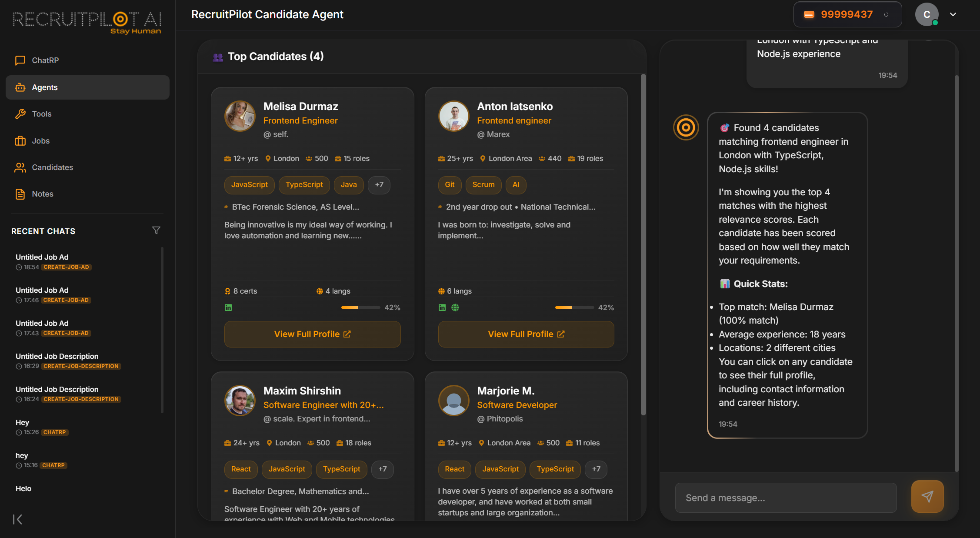View Full Profile of Melisa Durmaz

tap(313, 334)
